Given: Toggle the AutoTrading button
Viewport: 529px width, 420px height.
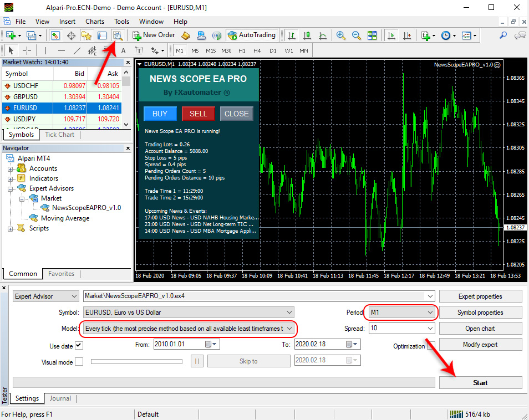Looking at the screenshot, I should click(252, 35).
